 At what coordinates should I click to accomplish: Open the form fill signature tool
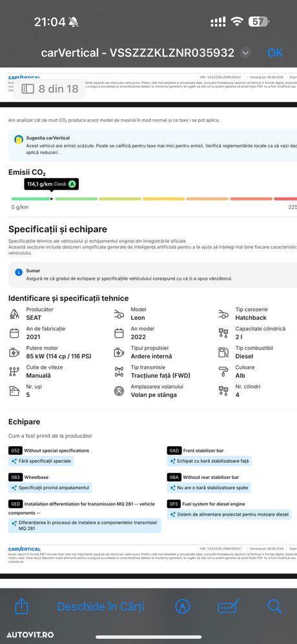(x=229, y=606)
